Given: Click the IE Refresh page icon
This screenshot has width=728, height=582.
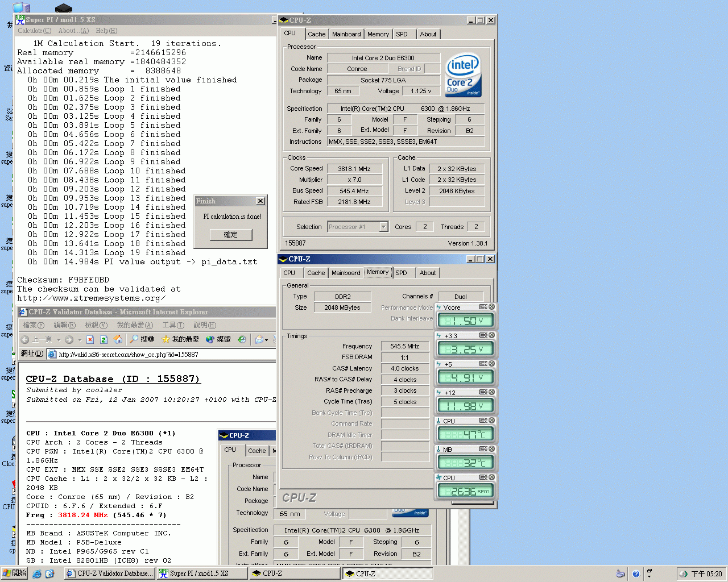Looking at the screenshot, I should (x=104, y=339).
